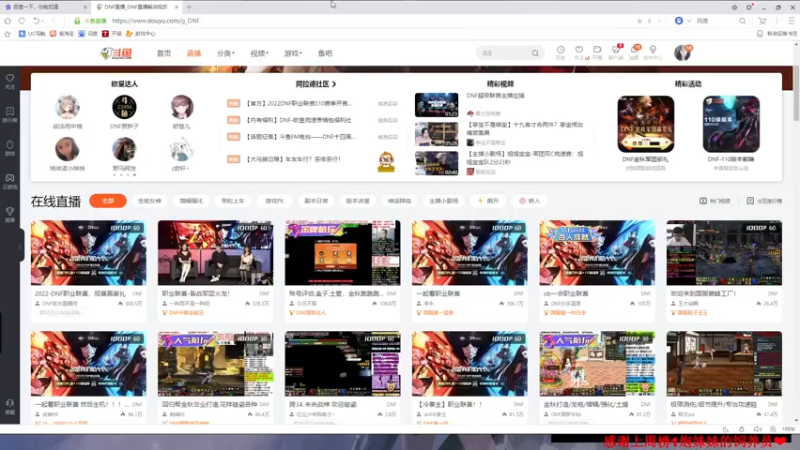Open the DNF-110版本 activity thumbnail
This screenshot has width=800, height=450.
coord(731,124)
